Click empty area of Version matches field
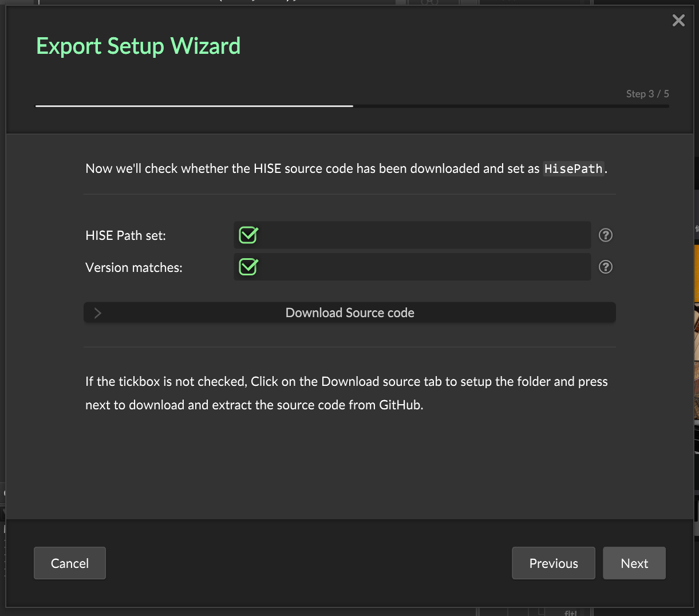Viewport: 699px width, 616px height. pyautogui.click(x=424, y=267)
